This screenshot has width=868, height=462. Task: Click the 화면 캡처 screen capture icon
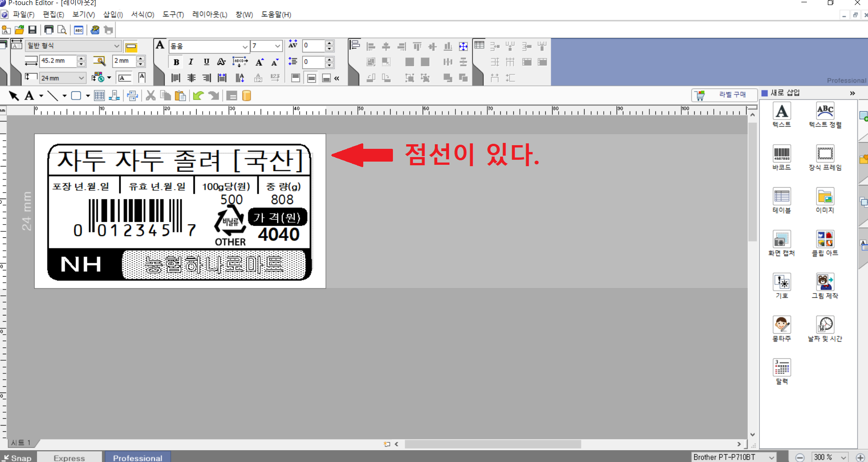[782, 243]
